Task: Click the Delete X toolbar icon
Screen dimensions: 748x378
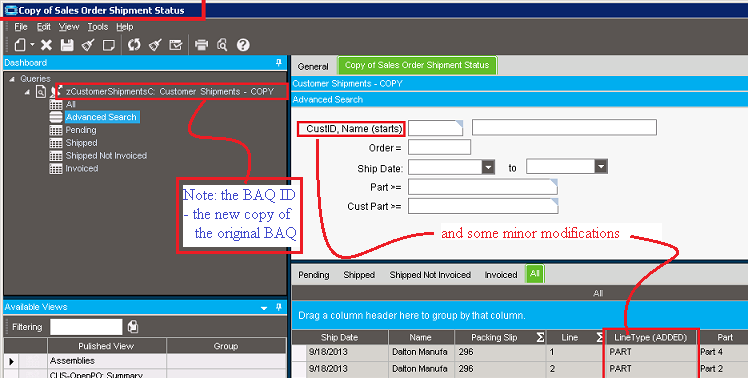Action: (x=46, y=45)
